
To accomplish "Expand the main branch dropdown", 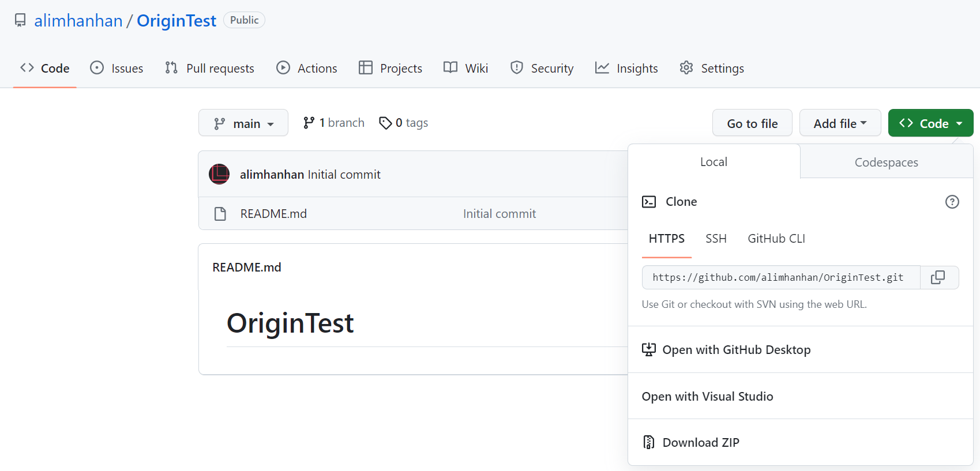I will [243, 123].
